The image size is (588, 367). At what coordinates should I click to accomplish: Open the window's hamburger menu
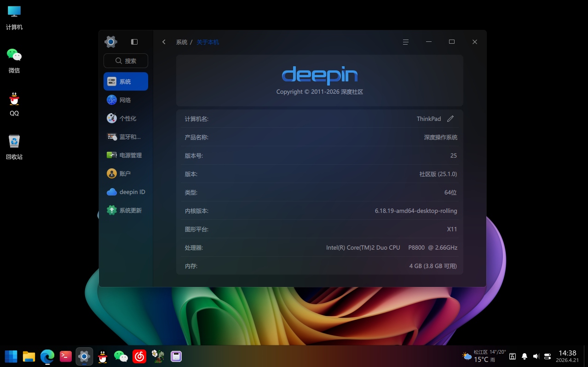tap(406, 42)
